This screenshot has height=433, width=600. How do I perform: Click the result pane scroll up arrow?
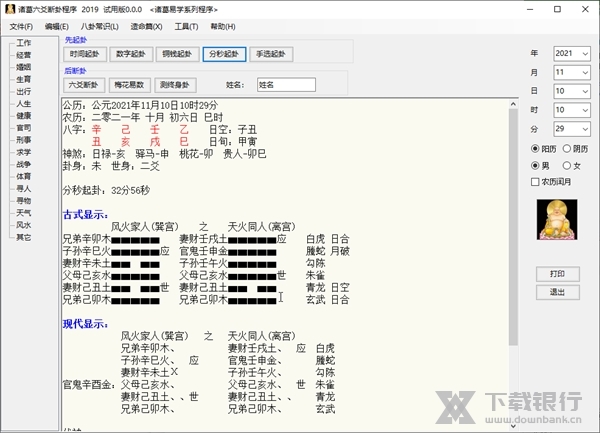pos(513,104)
